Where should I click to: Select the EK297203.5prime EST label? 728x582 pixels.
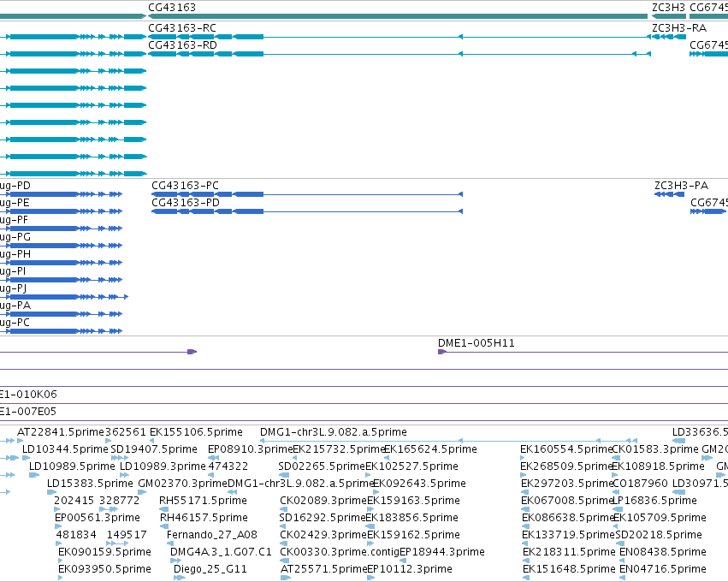pyautogui.click(x=567, y=484)
